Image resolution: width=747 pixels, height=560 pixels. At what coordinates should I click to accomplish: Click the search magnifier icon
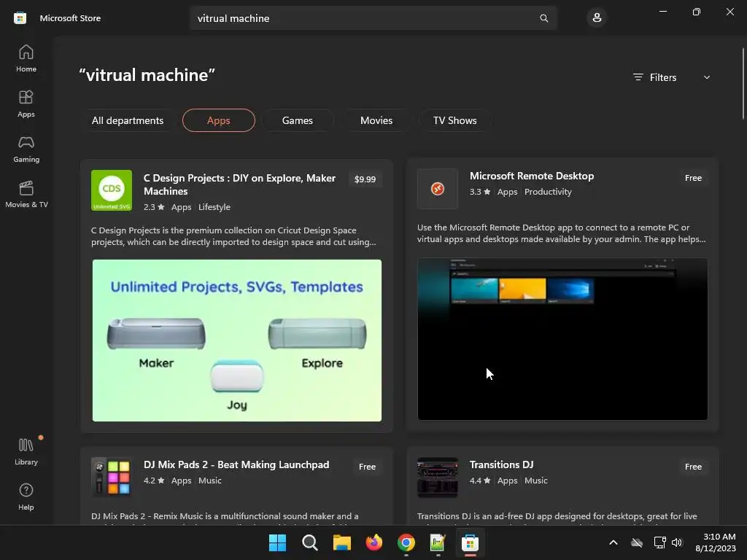543,18
